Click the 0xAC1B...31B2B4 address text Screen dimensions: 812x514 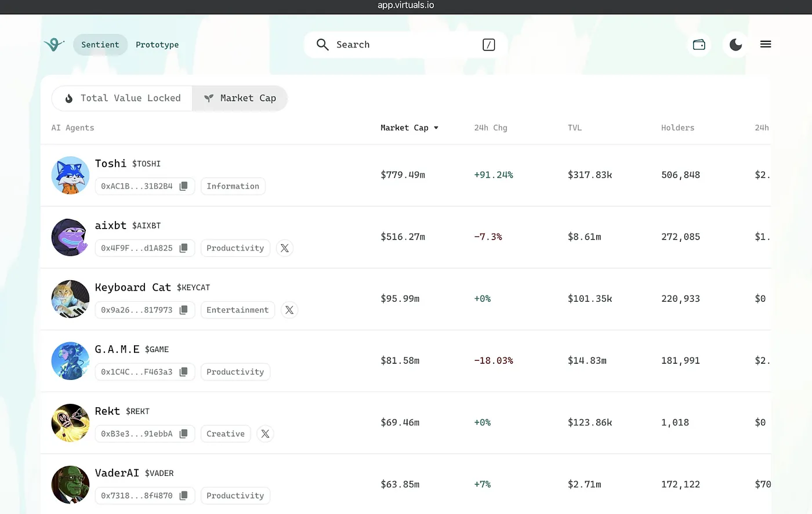pos(137,186)
